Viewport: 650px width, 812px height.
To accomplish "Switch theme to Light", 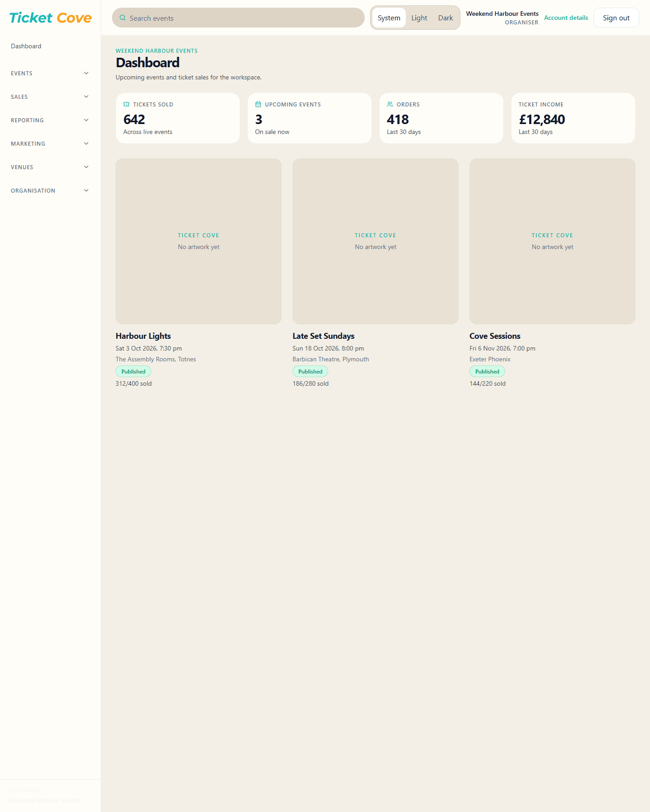I will click(419, 18).
